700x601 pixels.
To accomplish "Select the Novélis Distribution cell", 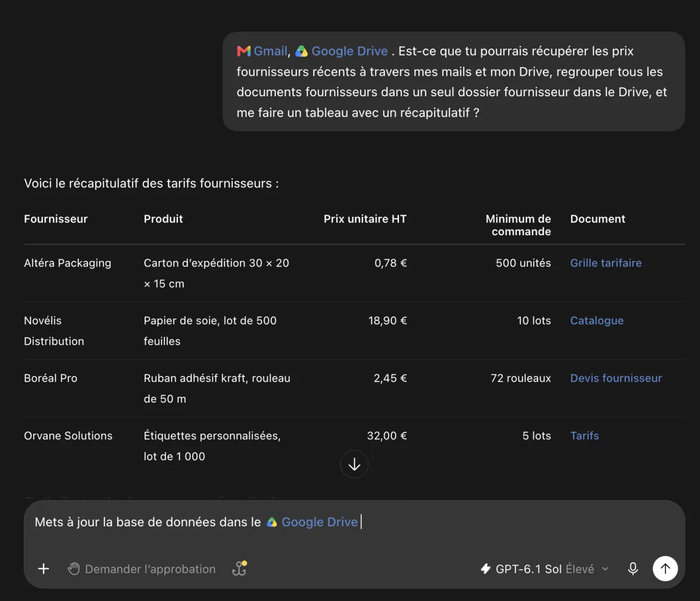I will click(x=54, y=331).
